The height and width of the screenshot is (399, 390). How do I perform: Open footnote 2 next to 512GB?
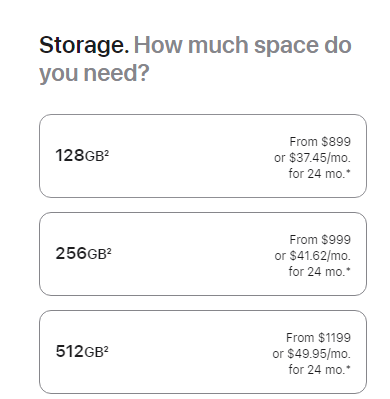(x=106, y=348)
